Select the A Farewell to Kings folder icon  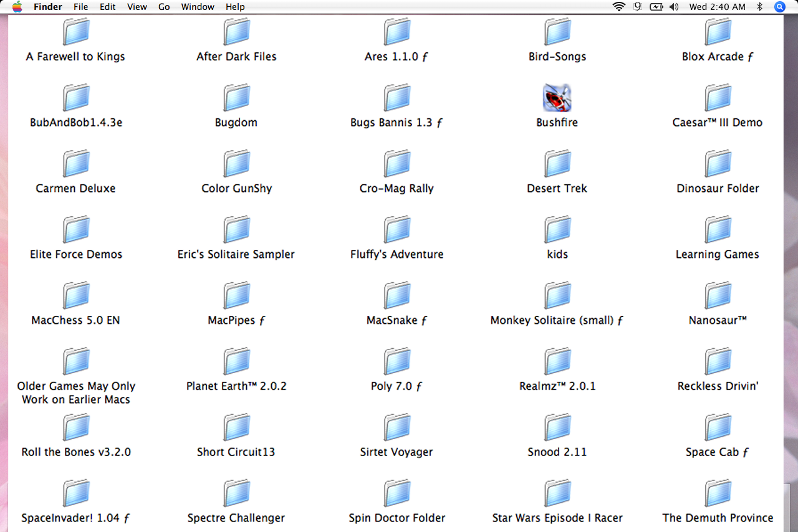click(x=76, y=31)
